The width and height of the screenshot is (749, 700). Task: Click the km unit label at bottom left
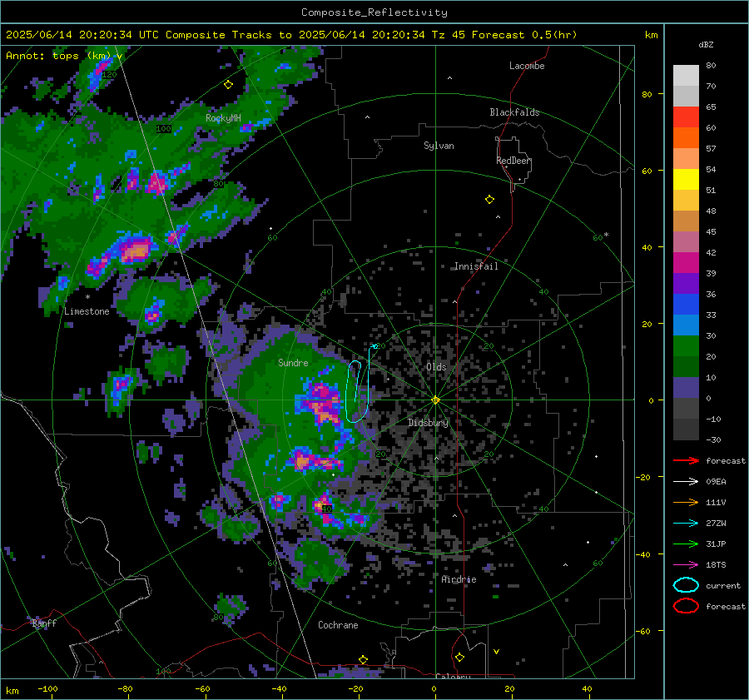(x=12, y=691)
